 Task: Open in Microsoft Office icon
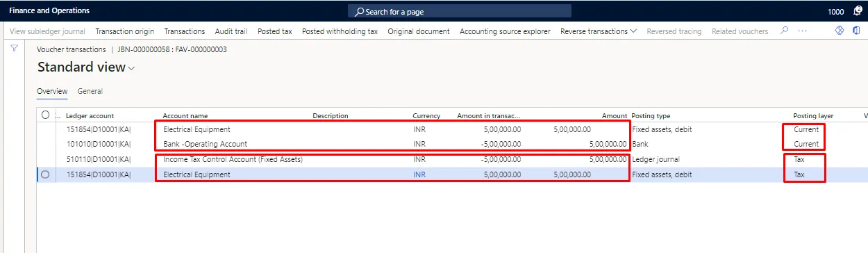tap(856, 31)
